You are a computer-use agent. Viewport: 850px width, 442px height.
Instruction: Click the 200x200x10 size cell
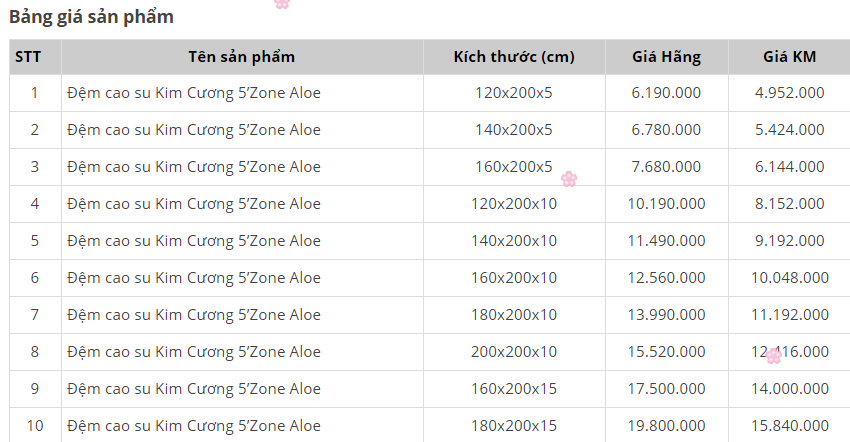(x=514, y=352)
